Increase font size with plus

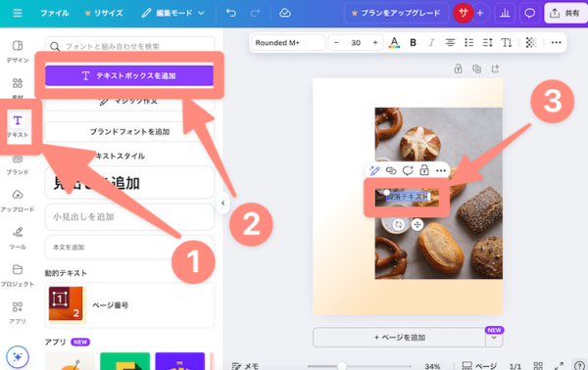click(x=375, y=43)
